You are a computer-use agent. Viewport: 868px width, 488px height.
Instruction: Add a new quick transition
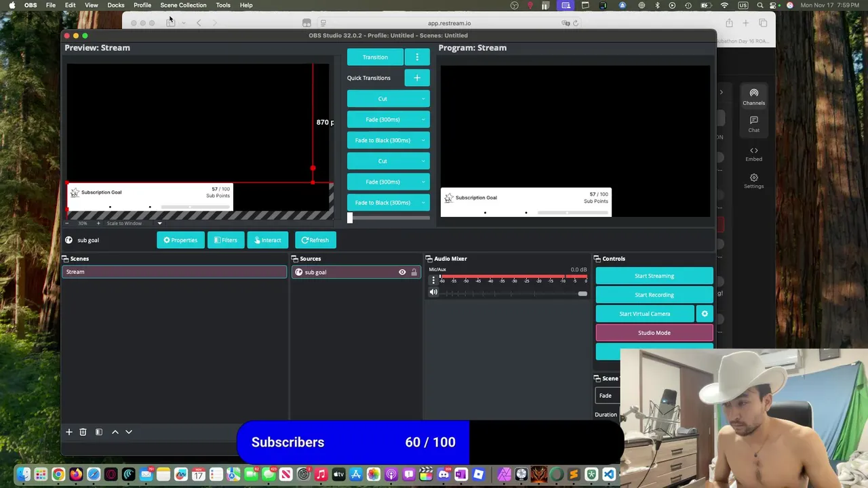click(417, 78)
